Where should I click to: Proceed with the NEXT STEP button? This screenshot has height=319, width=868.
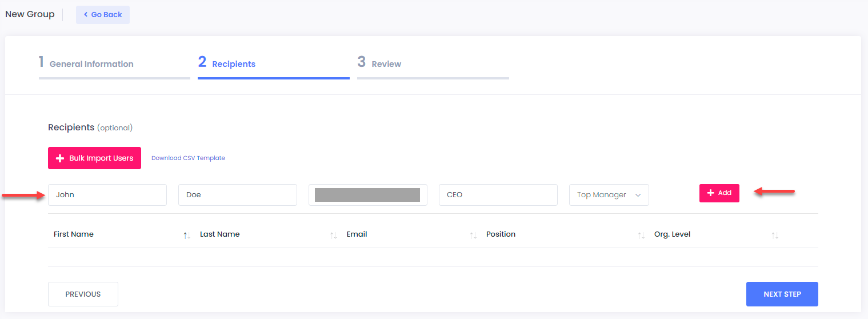pyautogui.click(x=782, y=294)
